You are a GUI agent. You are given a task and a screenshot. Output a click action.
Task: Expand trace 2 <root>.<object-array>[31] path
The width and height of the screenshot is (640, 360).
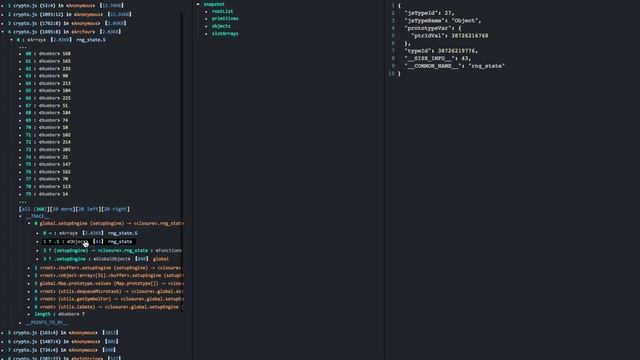click(29, 276)
